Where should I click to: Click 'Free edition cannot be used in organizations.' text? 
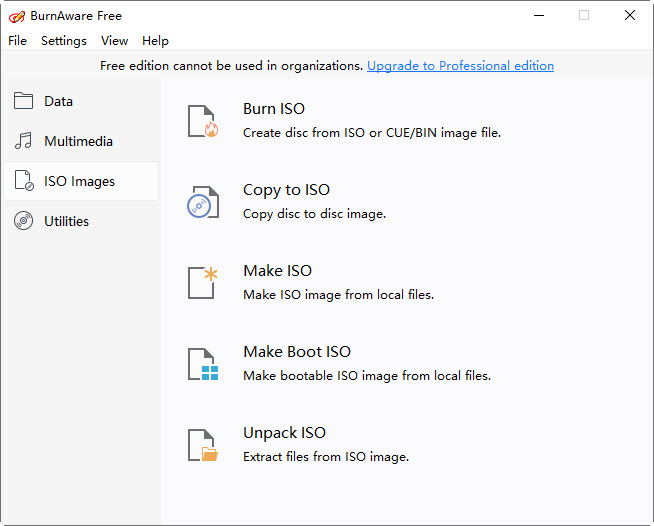pos(231,66)
